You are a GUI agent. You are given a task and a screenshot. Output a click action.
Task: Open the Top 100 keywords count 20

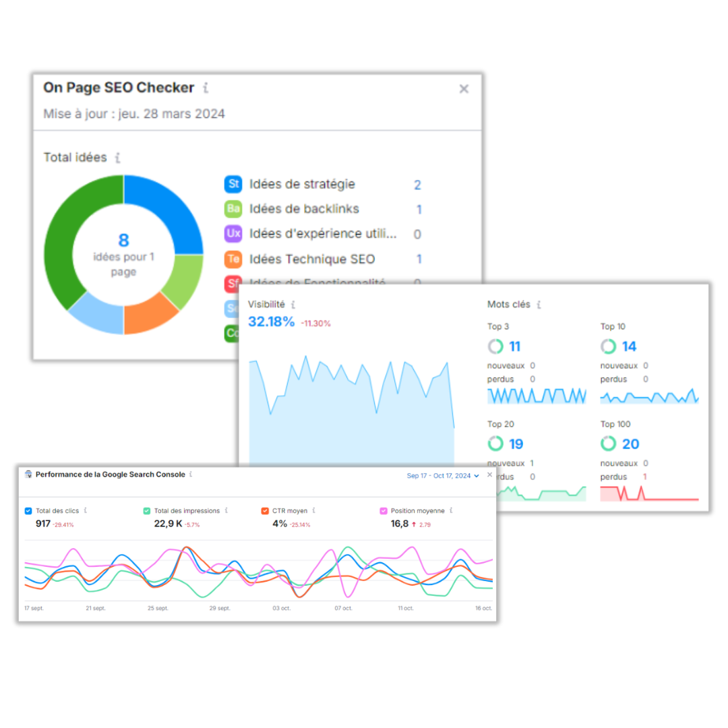(630, 444)
